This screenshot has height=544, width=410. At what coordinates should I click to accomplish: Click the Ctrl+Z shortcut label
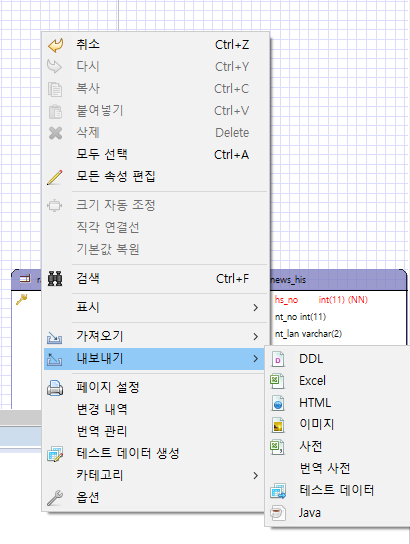pyautogui.click(x=232, y=45)
